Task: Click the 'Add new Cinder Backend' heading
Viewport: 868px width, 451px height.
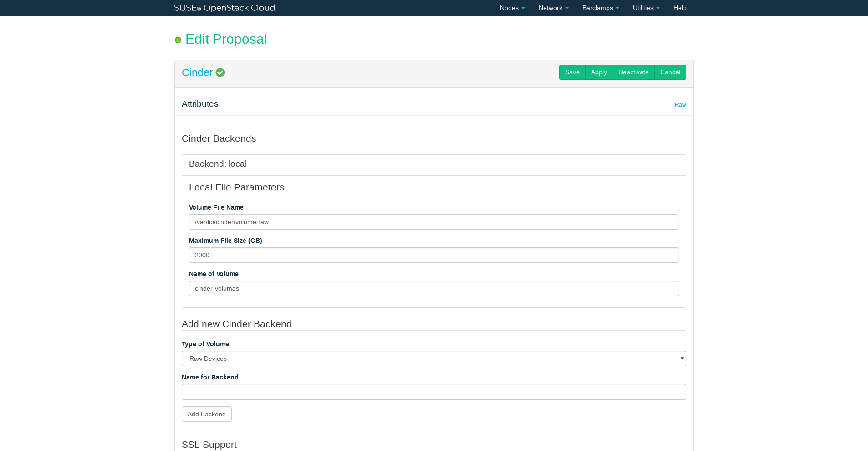Action: [x=236, y=324]
